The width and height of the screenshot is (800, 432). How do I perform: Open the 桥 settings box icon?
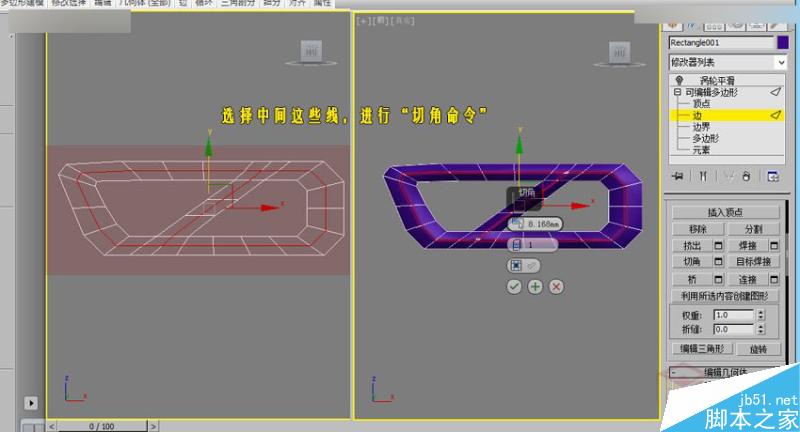[x=718, y=279]
